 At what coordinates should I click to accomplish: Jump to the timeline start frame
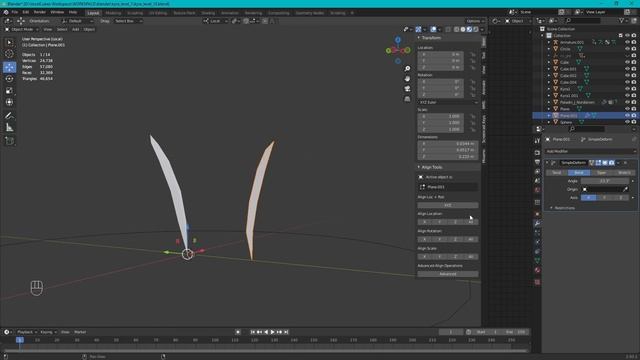point(253,332)
